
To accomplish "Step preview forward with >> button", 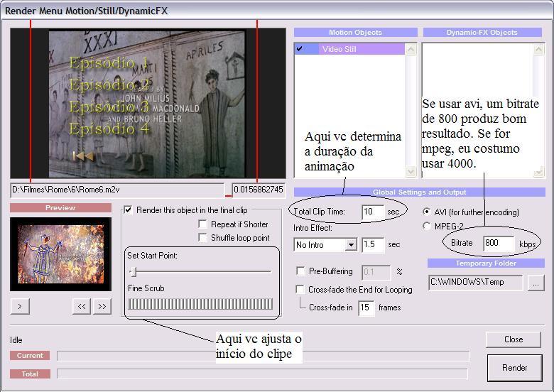I will tap(102, 306).
